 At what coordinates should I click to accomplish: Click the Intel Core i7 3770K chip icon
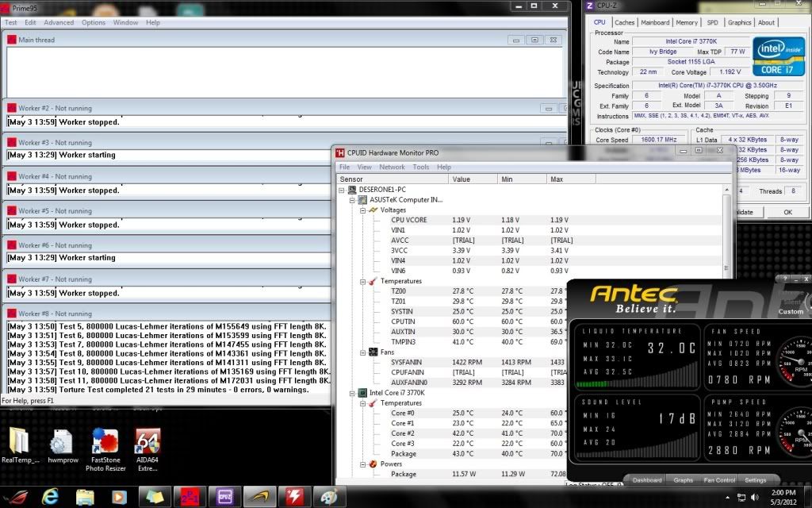click(362, 393)
